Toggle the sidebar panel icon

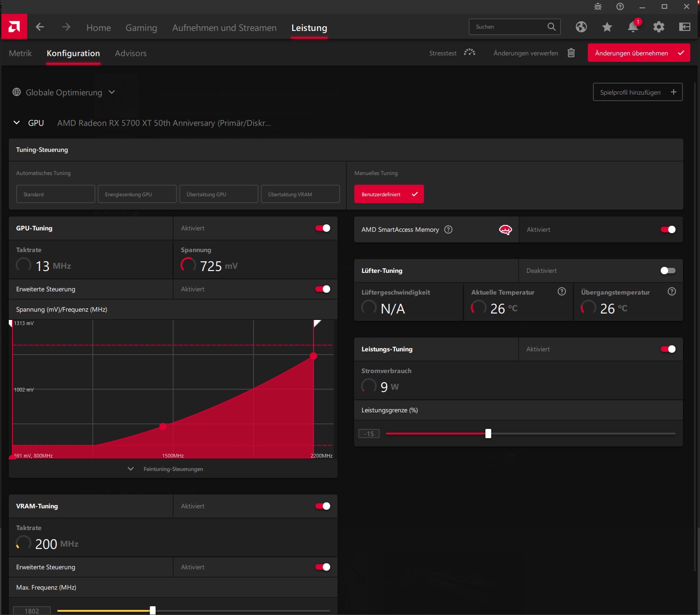tap(685, 27)
